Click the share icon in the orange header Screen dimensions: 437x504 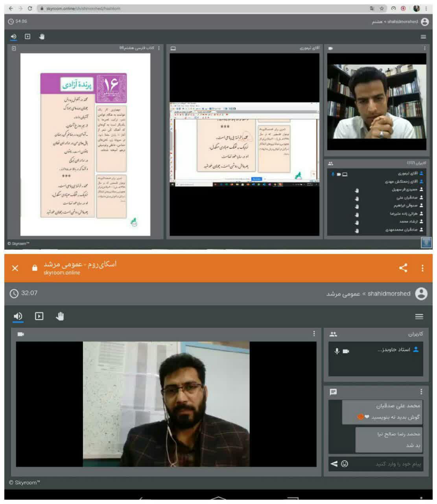click(403, 268)
